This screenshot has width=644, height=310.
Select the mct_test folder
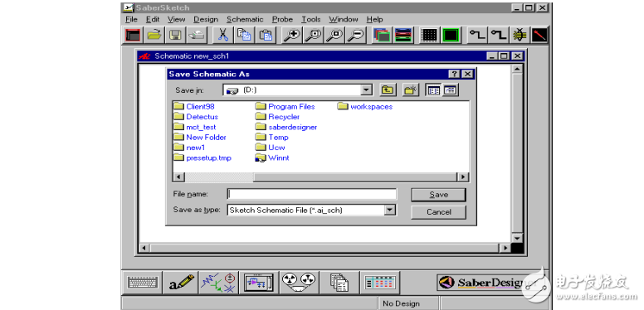tap(195, 127)
